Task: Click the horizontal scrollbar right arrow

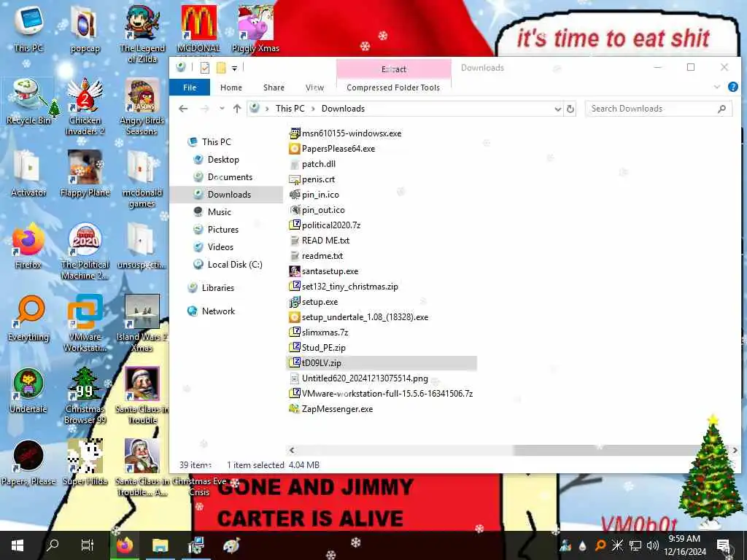Action: (735, 450)
